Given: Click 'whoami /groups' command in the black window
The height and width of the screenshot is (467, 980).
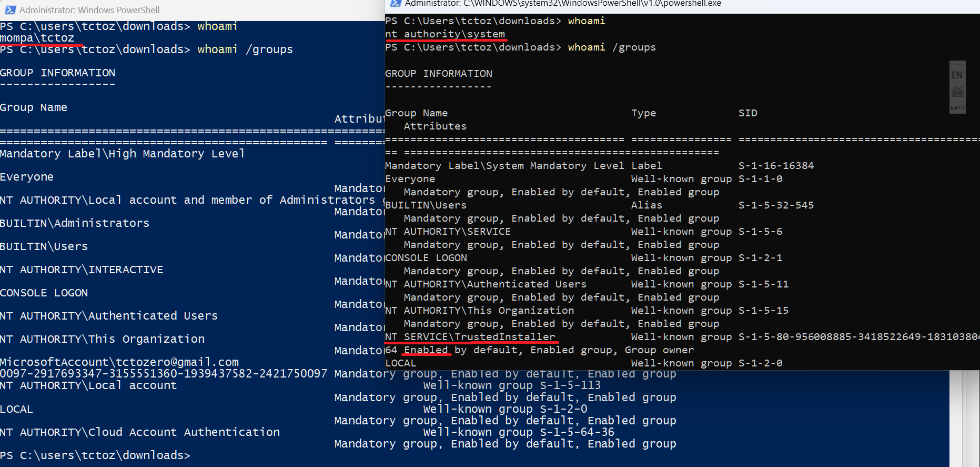Looking at the screenshot, I should [x=612, y=47].
